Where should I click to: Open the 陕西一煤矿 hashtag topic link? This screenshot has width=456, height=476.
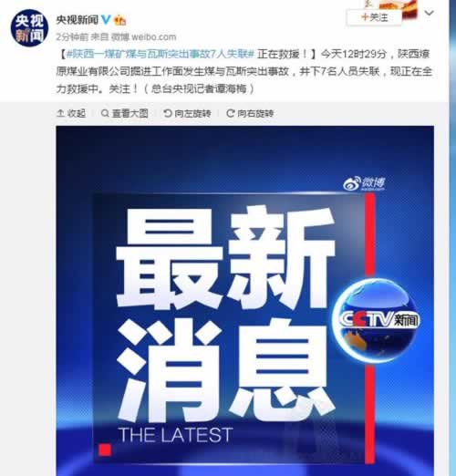coord(160,54)
